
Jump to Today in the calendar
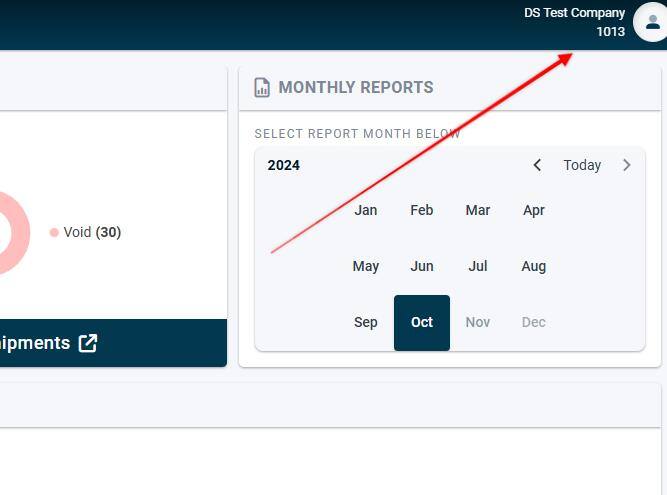(582, 165)
